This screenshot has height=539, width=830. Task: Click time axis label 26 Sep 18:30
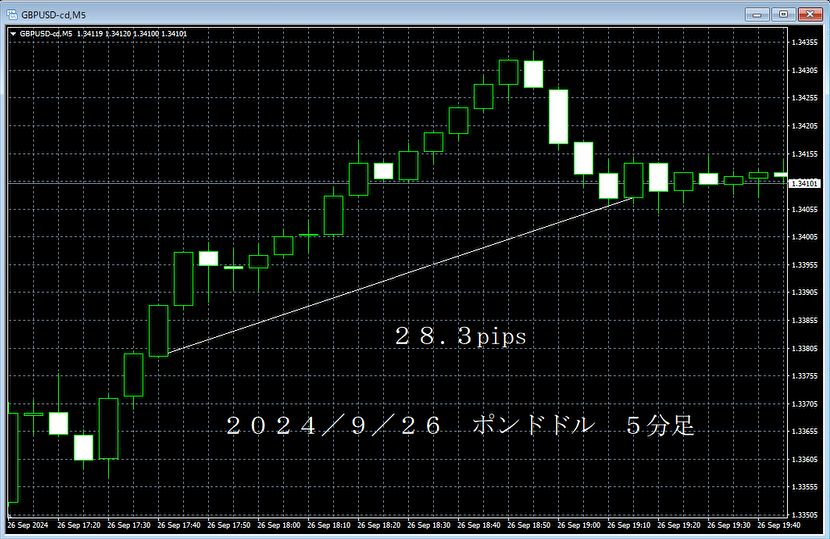pos(429,525)
